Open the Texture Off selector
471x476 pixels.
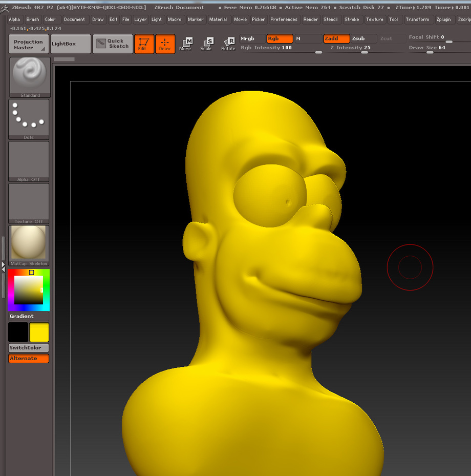29,203
